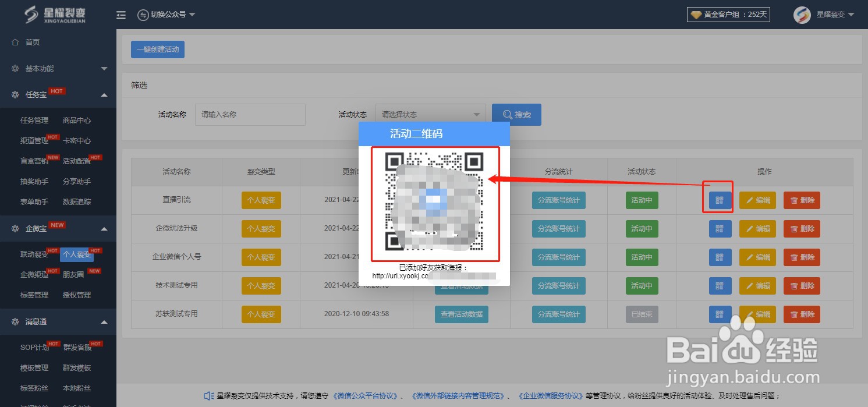This screenshot has height=407, width=868.
Task: Open 分流账号统计 for 苏轶测试专用
Action: click(558, 314)
